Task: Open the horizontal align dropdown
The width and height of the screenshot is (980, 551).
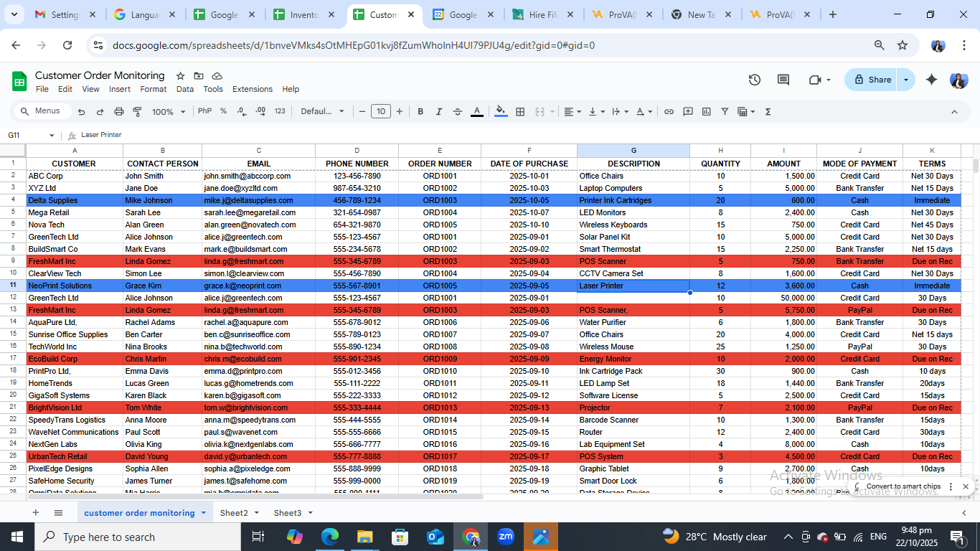Action: (572, 112)
